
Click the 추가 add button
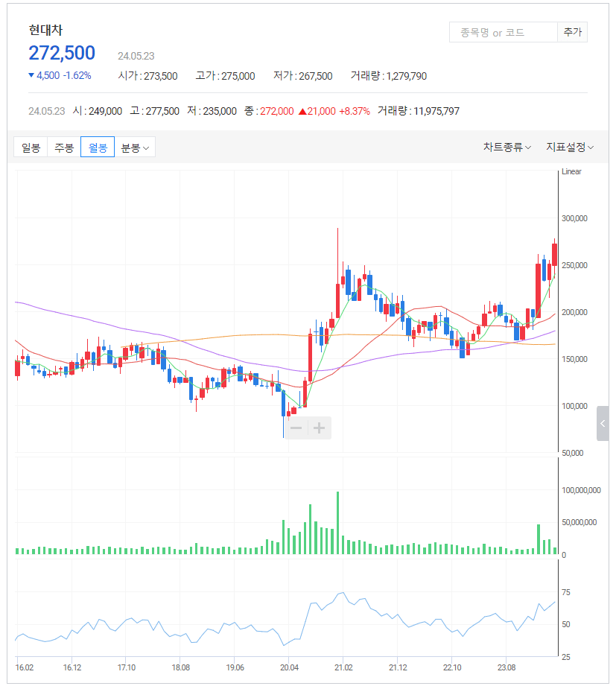(573, 32)
